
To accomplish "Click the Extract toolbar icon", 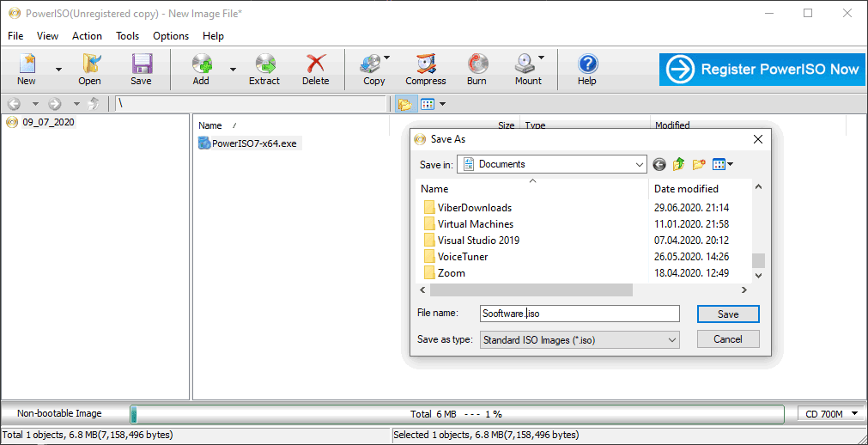I will 265,64.
